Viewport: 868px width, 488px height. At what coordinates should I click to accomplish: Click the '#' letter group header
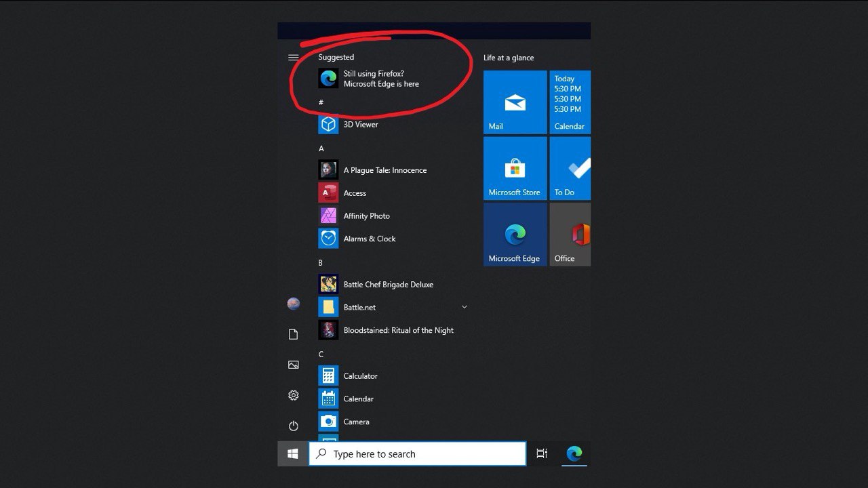click(321, 102)
